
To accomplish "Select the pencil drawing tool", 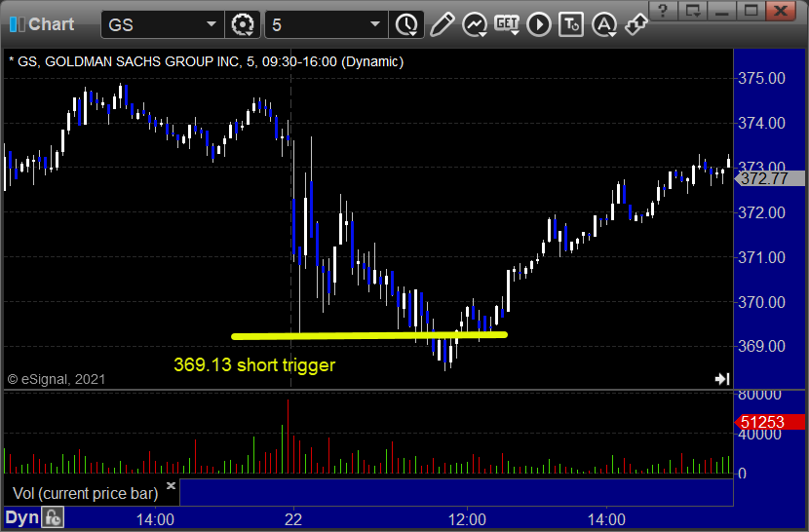I will coord(442,24).
